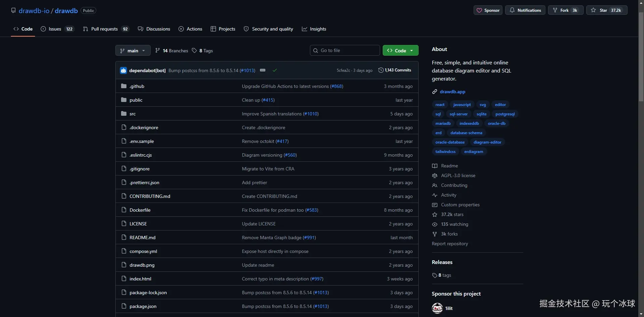644x317 pixels.
Task: Open Security and quality tab
Action: coord(268,29)
